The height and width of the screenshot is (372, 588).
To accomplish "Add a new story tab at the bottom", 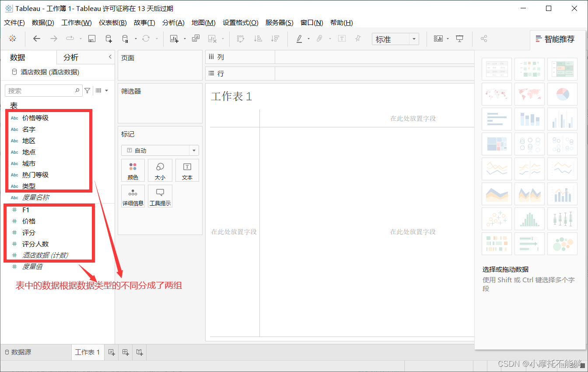I will coord(140,352).
